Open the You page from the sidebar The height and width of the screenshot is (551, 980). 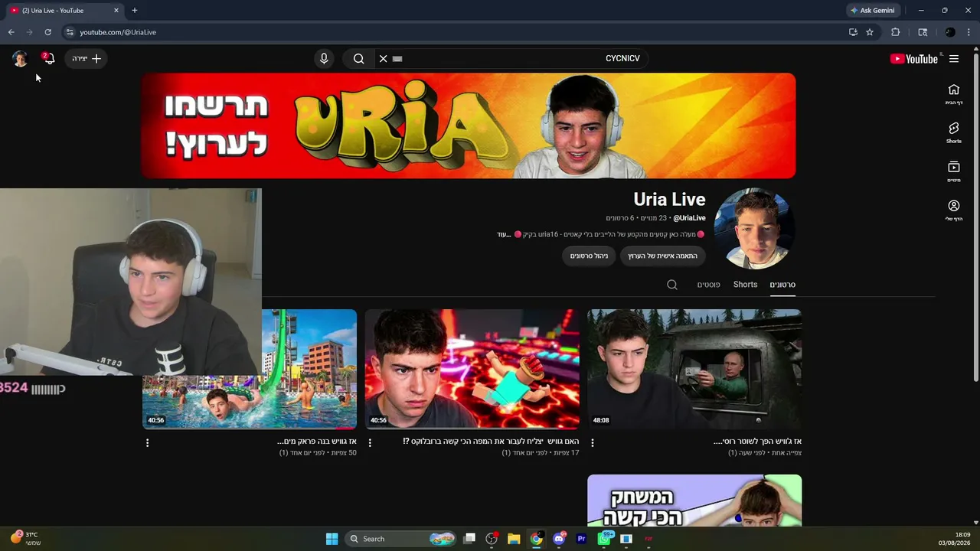[x=954, y=210]
